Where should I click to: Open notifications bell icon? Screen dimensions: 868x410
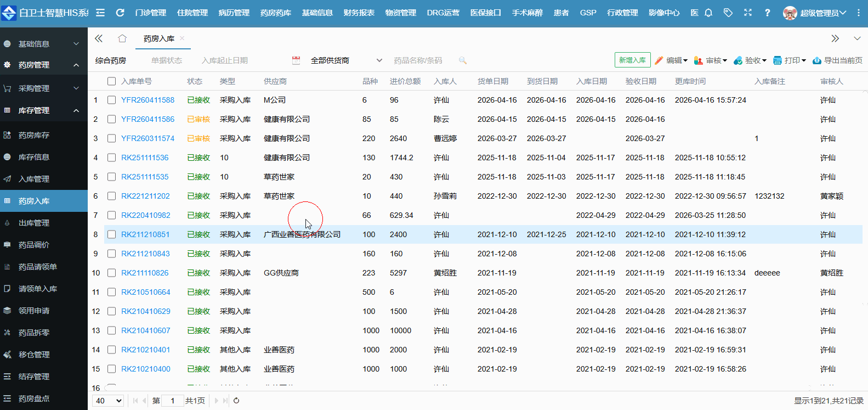[708, 13]
